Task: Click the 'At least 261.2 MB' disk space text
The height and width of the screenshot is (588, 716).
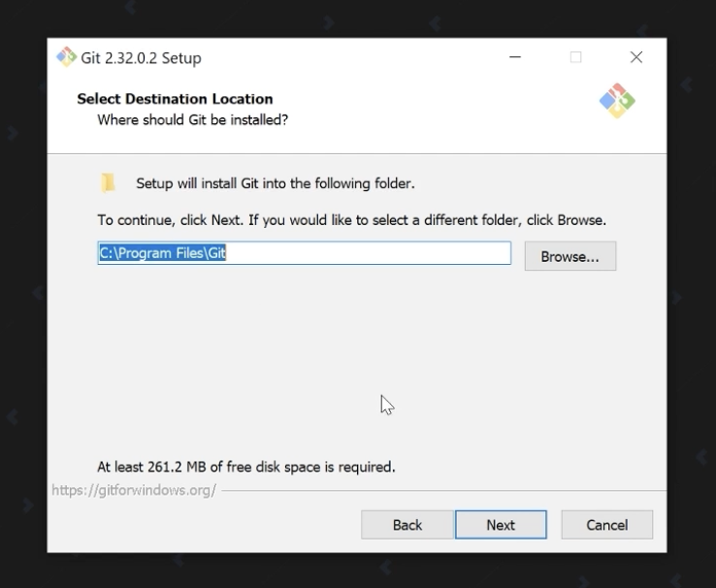Action: 246,467
